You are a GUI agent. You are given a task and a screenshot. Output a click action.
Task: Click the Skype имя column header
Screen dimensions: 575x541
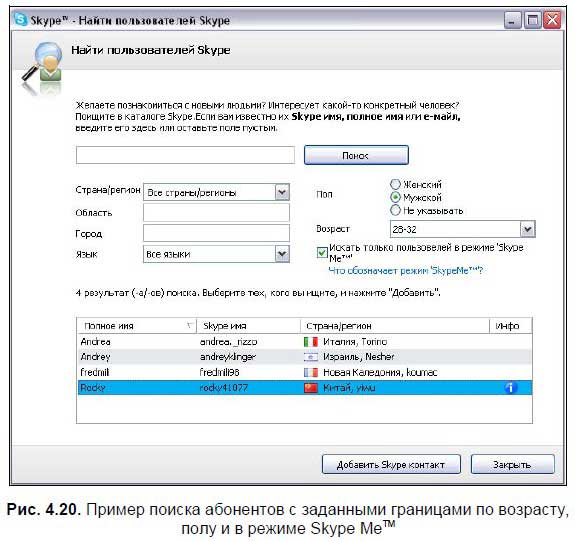(249, 326)
